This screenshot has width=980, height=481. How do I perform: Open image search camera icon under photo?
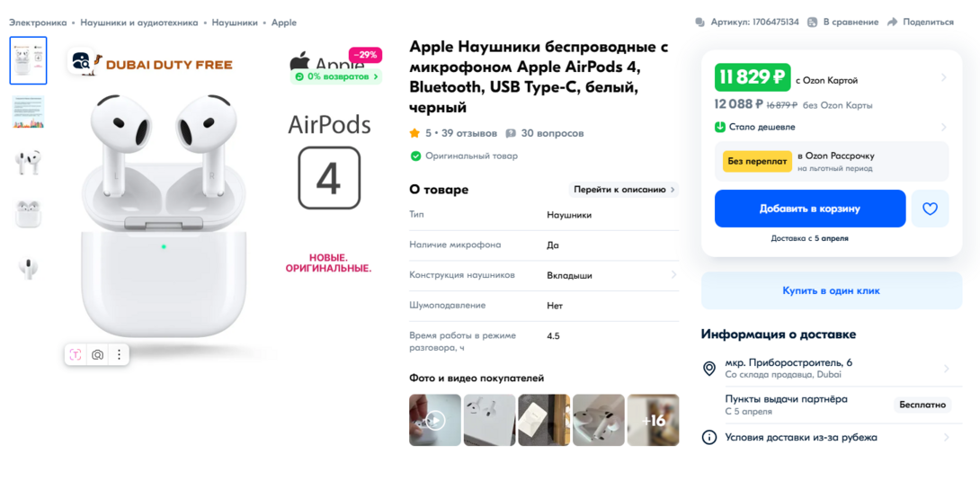[x=97, y=355]
